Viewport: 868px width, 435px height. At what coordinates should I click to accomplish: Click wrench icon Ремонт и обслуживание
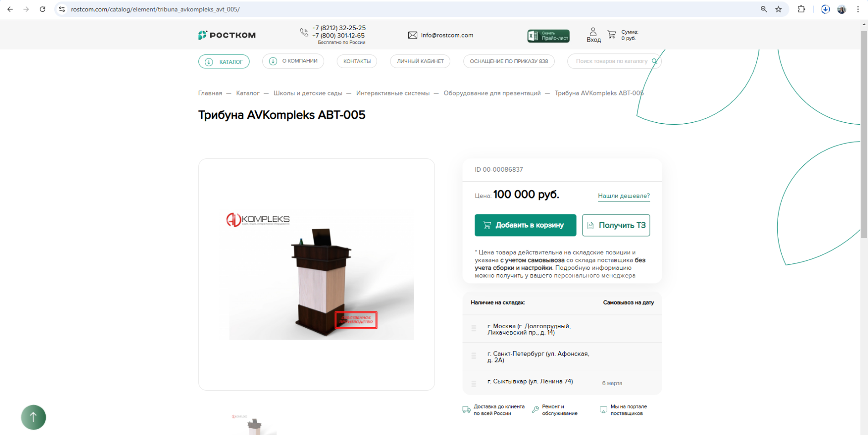(x=535, y=410)
